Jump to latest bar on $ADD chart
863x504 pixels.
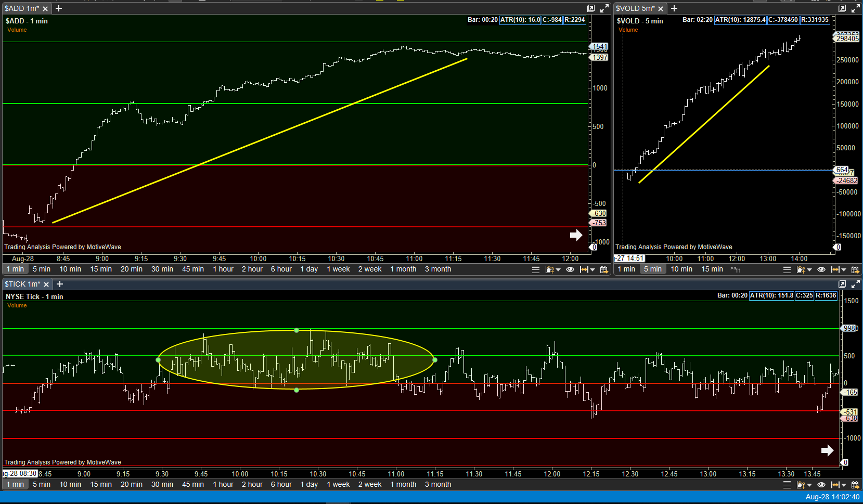(x=576, y=235)
